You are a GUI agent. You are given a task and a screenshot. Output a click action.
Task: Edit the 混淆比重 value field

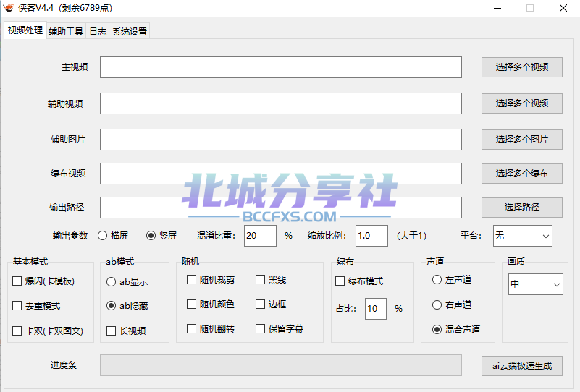pos(260,235)
